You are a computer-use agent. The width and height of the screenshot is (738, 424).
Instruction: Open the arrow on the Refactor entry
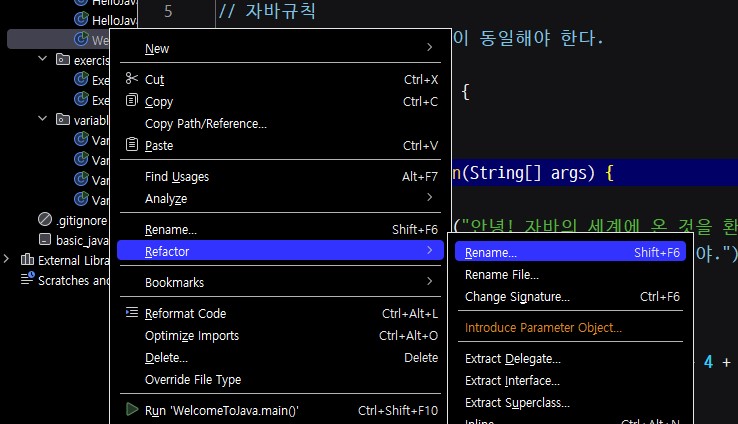point(429,250)
